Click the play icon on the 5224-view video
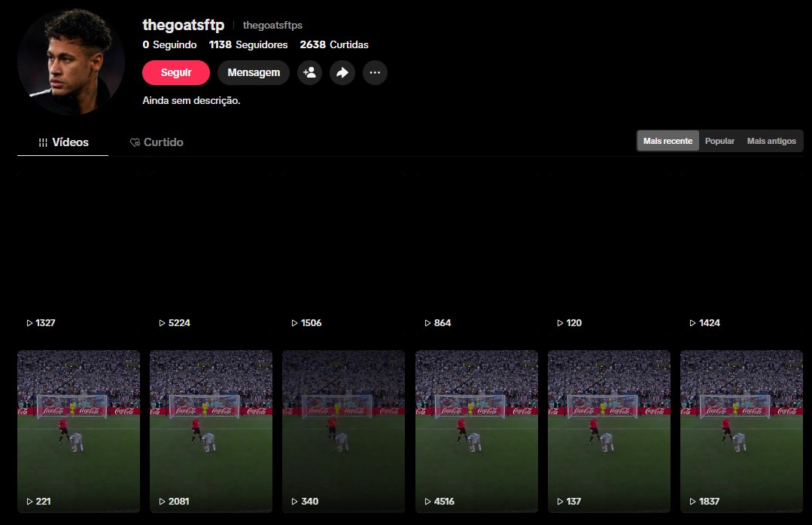This screenshot has width=812, height=525. click(x=162, y=323)
